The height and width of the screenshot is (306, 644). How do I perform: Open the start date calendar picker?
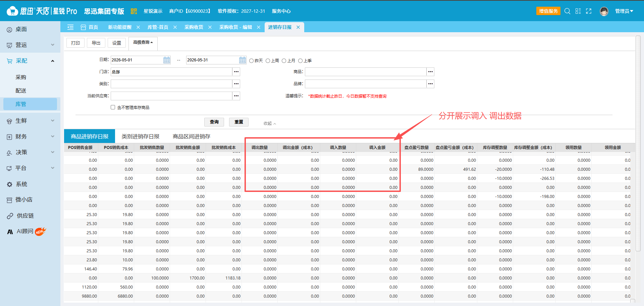(x=167, y=60)
